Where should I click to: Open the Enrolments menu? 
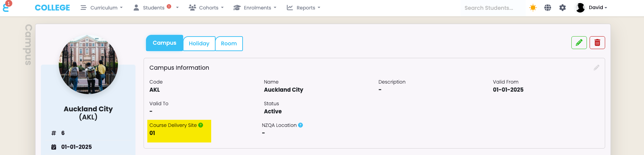pyautogui.click(x=255, y=8)
